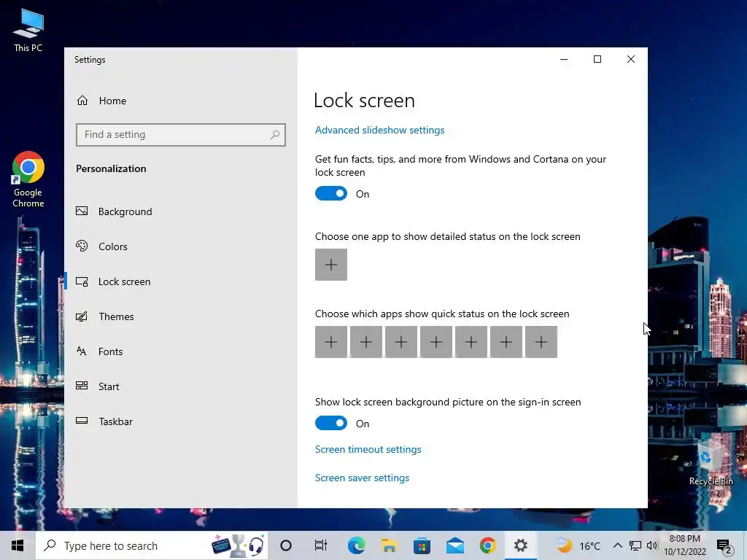Open Advanced slideshow settings link
The image size is (747, 560).
tap(379, 130)
